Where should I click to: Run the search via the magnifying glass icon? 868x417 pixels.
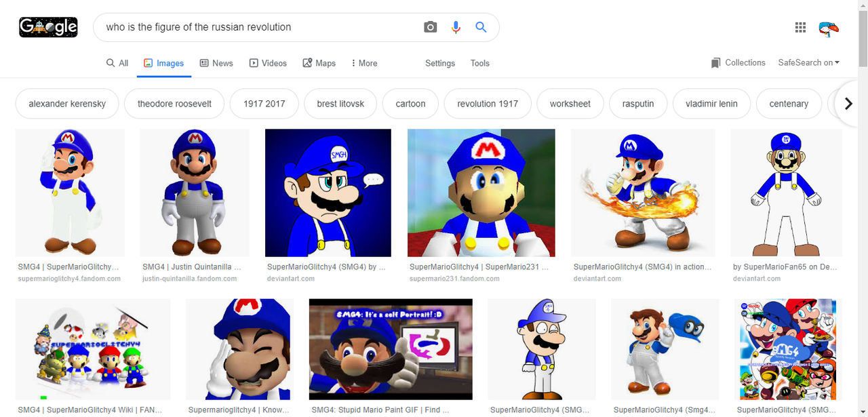coord(481,26)
